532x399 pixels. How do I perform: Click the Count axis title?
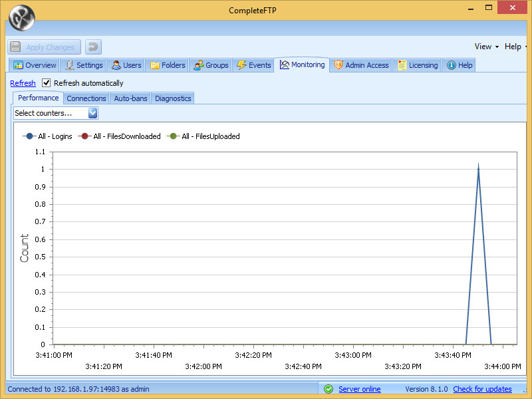pyautogui.click(x=24, y=248)
